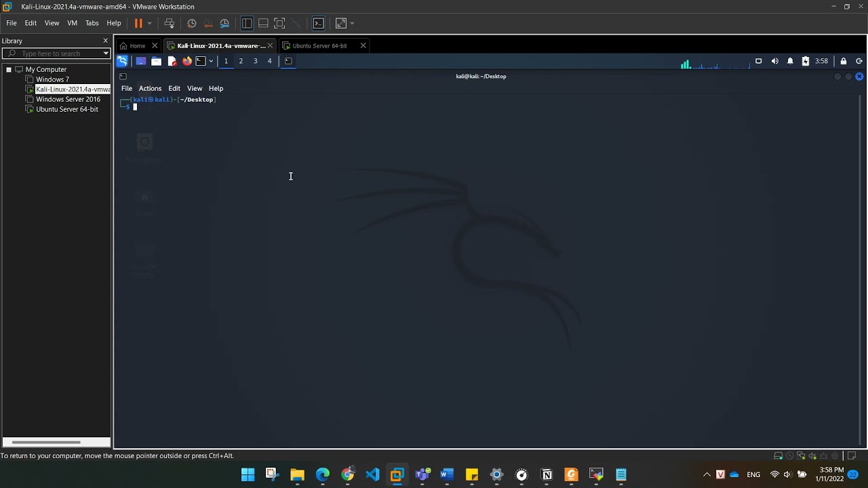Viewport: 868px width, 488px height.
Task: Close the Home tab
Action: coord(155,45)
